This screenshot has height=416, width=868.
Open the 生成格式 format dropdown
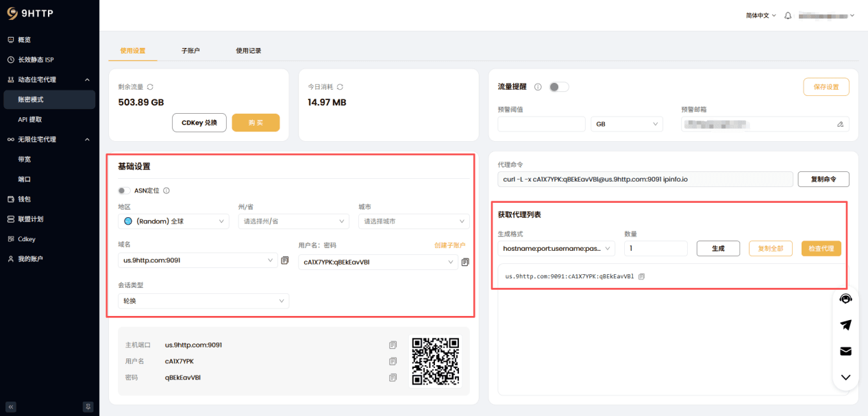(x=556, y=248)
